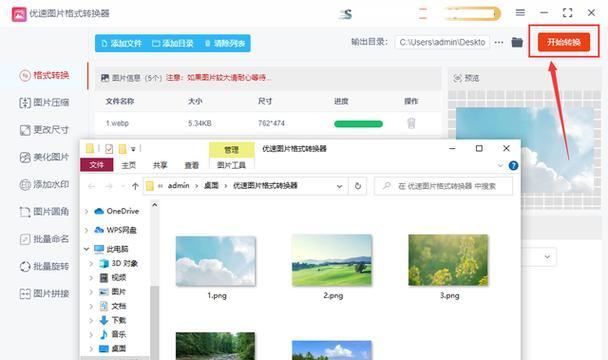The image size is (608, 360).
Task: Click the 管理 manage contextual tab
Action: point(231,150)
